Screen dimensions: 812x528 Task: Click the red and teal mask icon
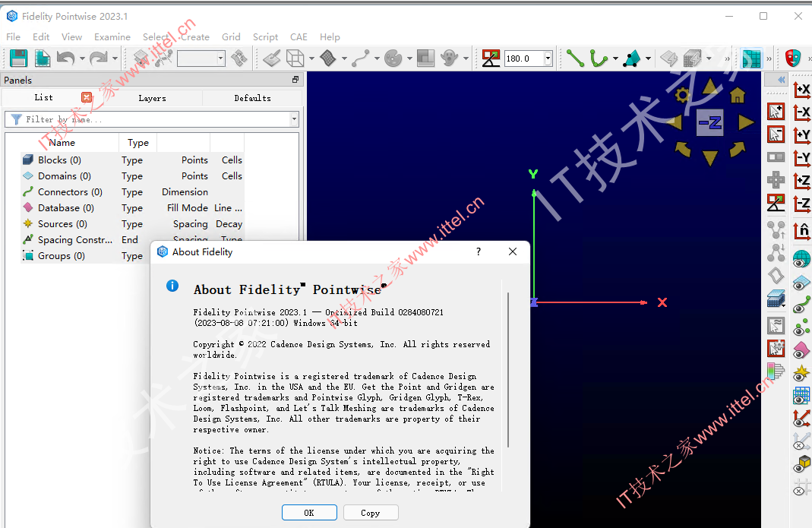pos(793,58)
